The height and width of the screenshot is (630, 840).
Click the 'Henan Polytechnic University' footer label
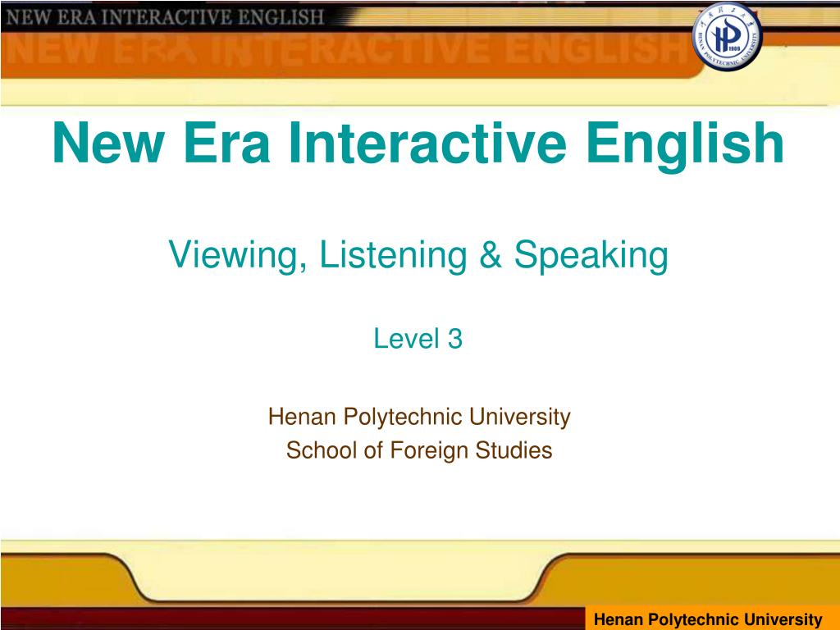pyautogui.click(x=708, y=619)
